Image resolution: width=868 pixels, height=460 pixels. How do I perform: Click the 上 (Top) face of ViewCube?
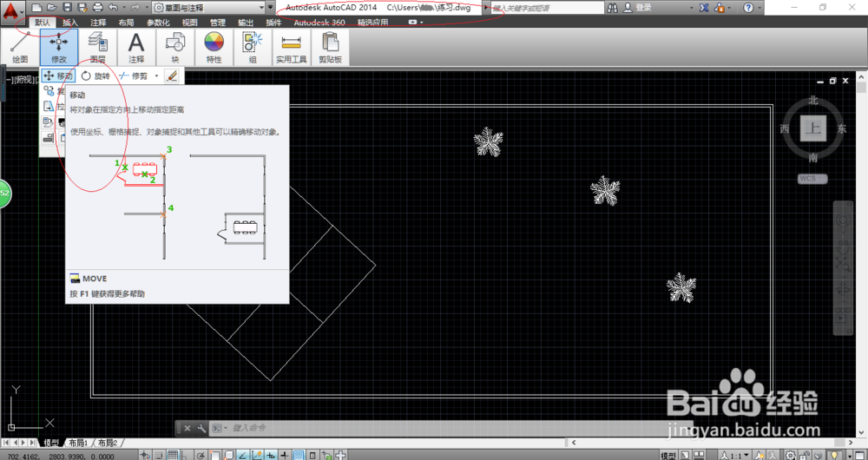(x=813, y=129)
